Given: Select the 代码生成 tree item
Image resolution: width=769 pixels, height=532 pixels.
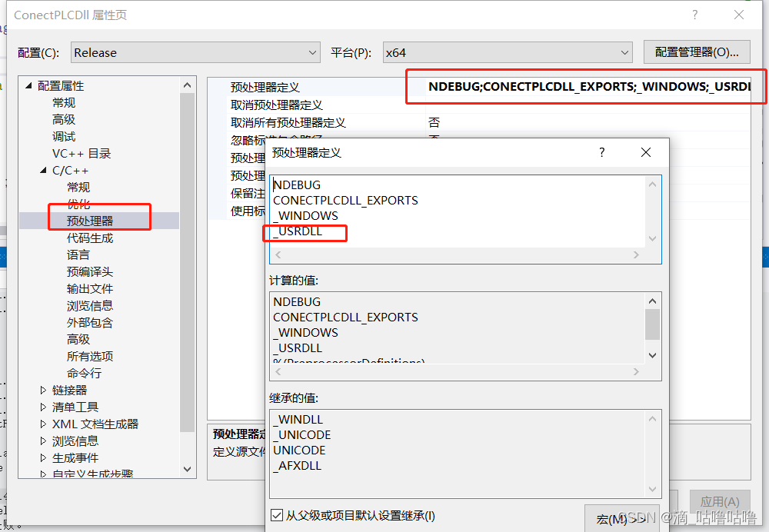Looking at the screenshot, I should point(90,238).
